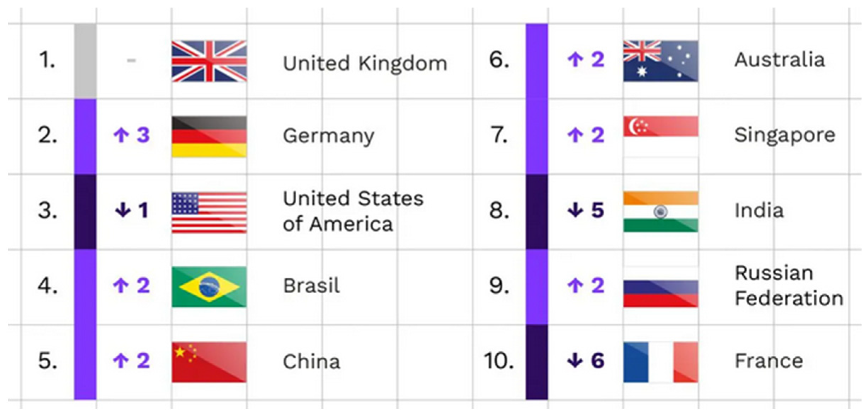Click the gray color bar beside rank 1
Viewport: 868px width, 420px height.
point(85,61)
